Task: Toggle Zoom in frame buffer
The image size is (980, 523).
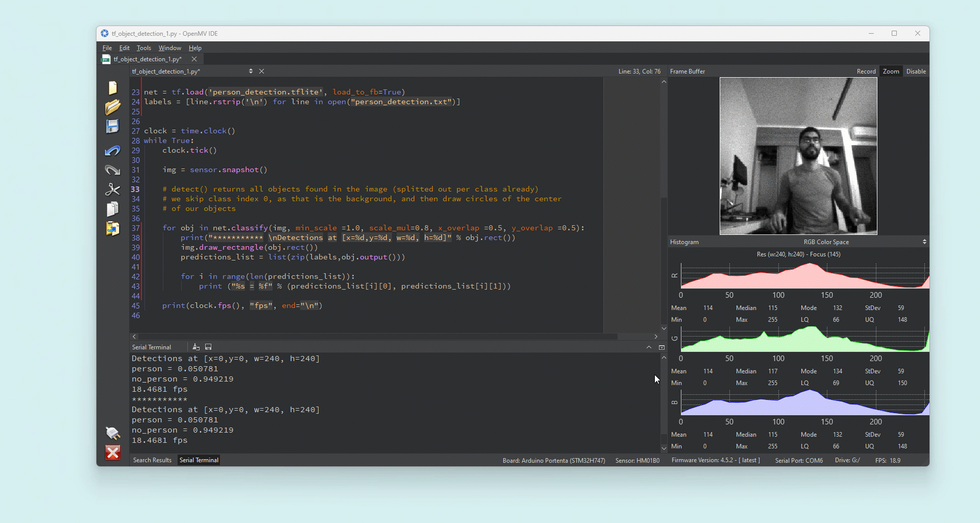Action: coord(891,72)
